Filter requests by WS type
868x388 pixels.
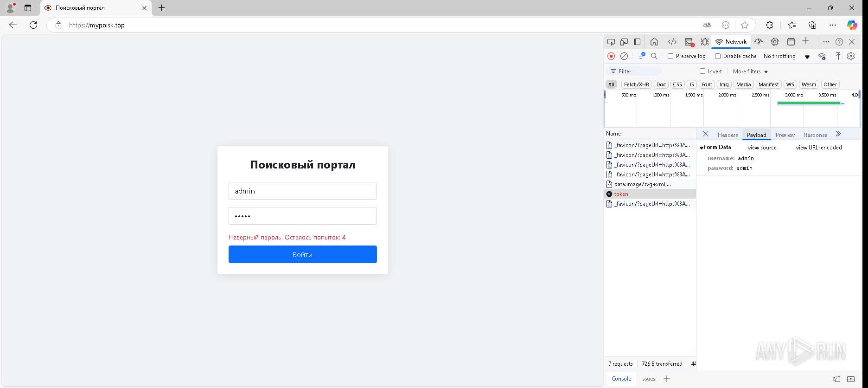790,84
